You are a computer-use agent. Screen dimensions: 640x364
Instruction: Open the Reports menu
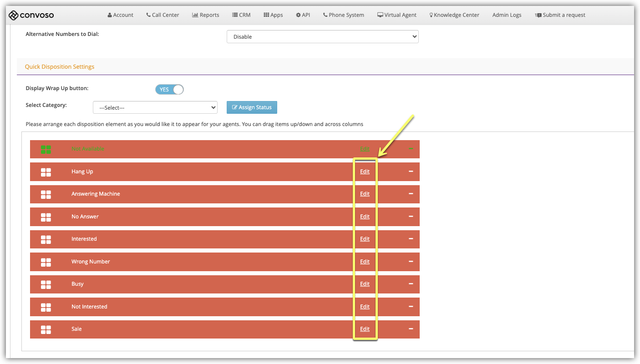click(x=206, y=15)
